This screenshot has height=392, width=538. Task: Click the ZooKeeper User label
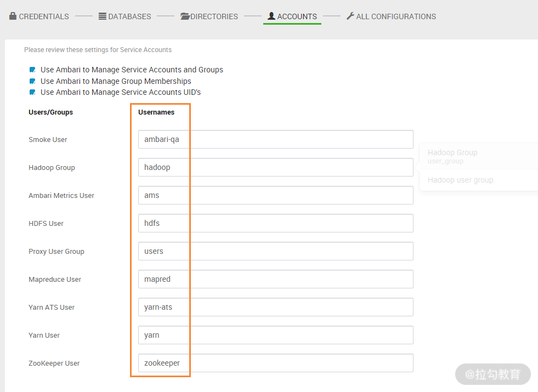pos(54,363)
